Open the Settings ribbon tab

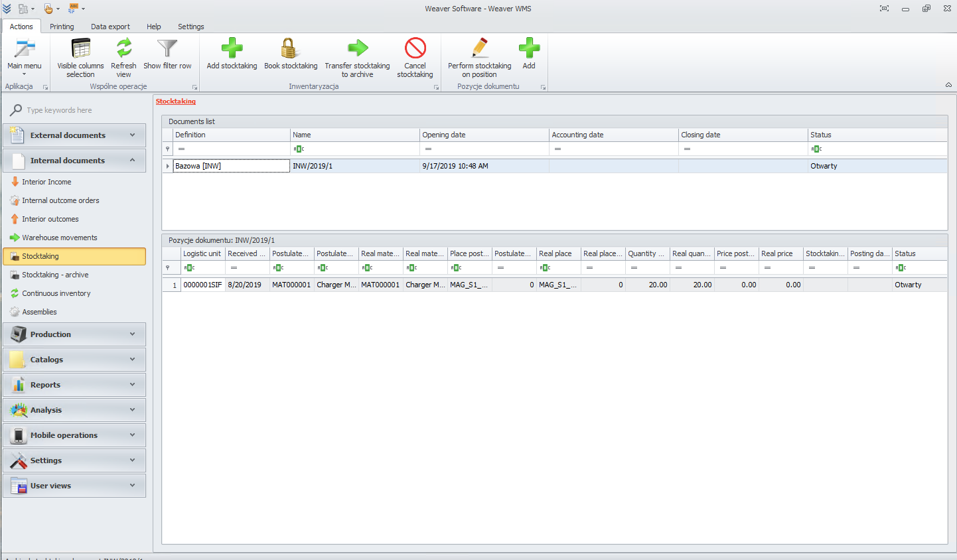pos(191,27)
